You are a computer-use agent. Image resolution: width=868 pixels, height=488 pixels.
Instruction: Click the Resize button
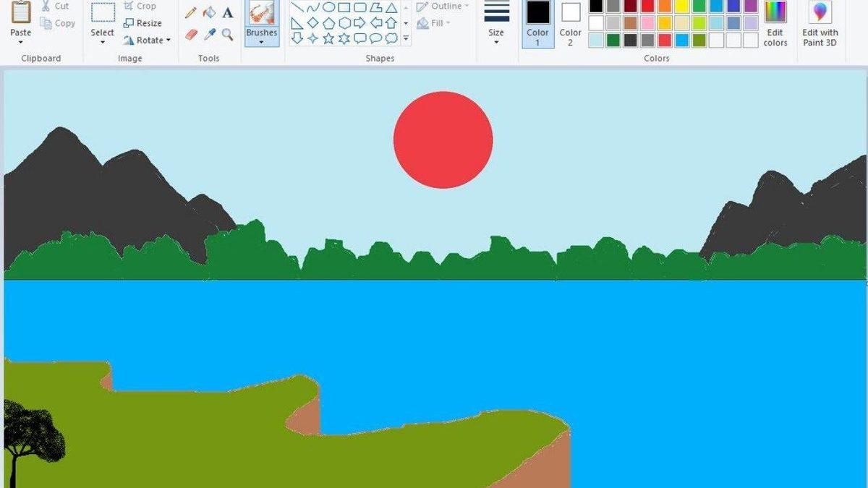pyautogui.click(x=143, y=23)
